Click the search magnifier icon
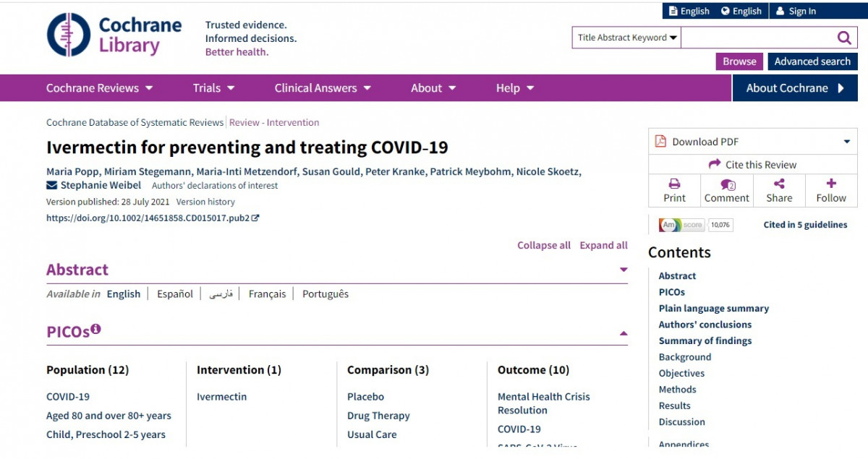The height and width of the screenshot is (459, 868). point(843,38)
